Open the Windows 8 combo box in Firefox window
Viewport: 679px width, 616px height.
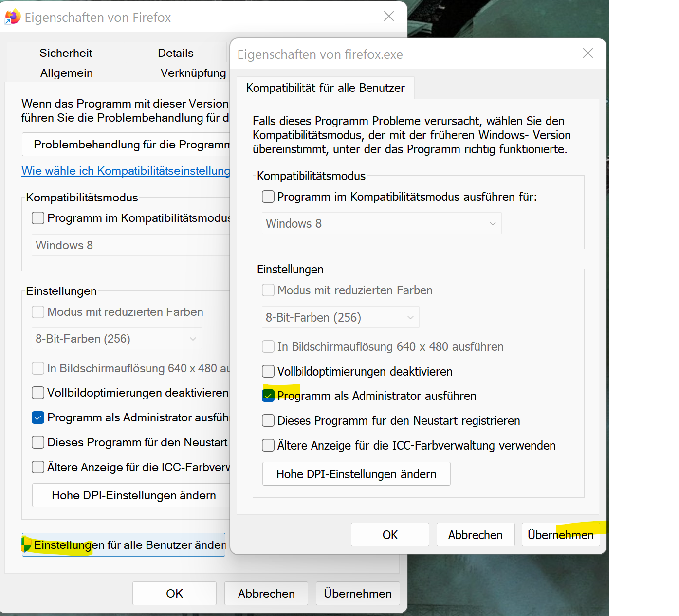(x=131, y=245)
